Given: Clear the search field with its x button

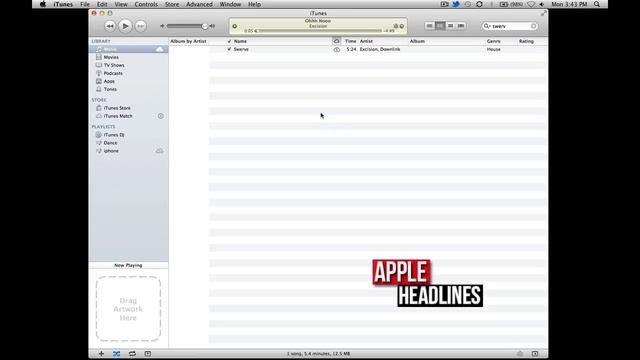Looking at the screenshot, I should pyautogui.click(x=533, y=26).
